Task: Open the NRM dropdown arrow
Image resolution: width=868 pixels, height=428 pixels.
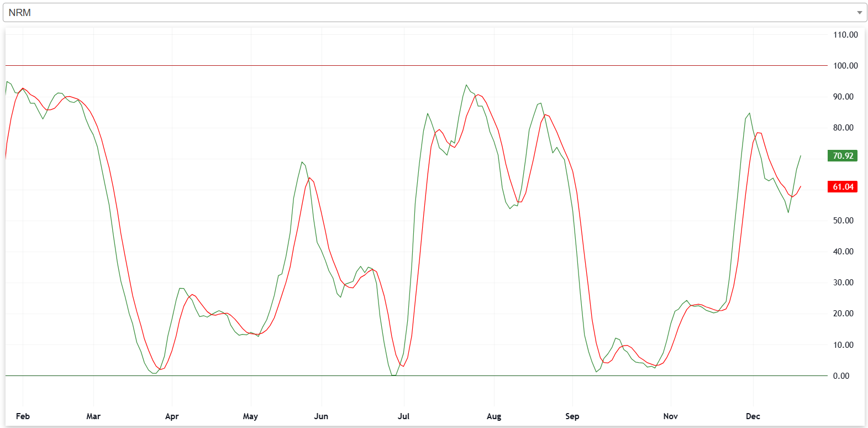Action: [859, 13]
